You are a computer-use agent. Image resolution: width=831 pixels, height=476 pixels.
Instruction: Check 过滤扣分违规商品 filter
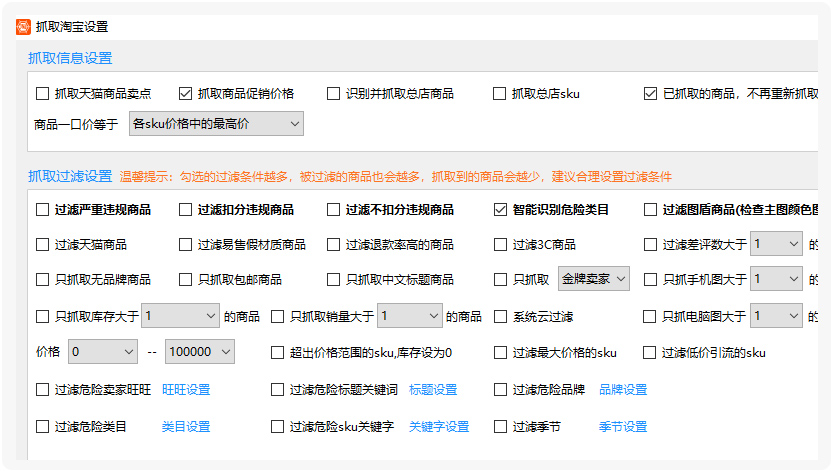click(x=185, y=210)
